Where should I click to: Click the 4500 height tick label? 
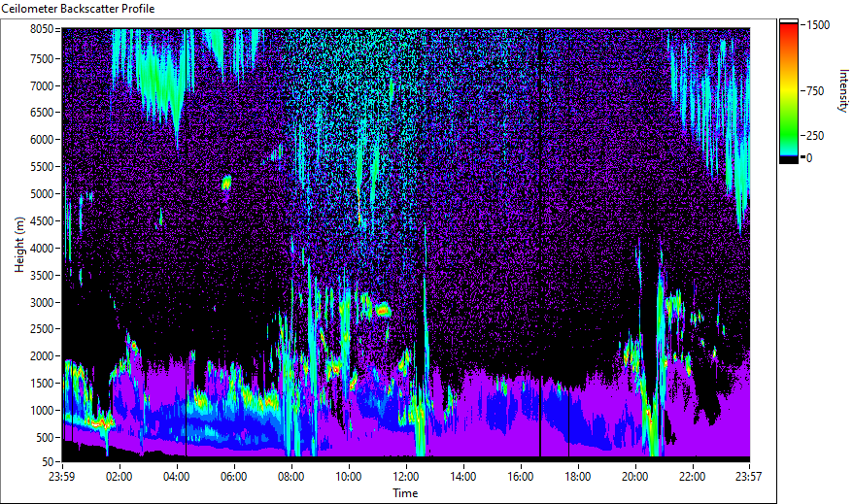click(42, 221)
